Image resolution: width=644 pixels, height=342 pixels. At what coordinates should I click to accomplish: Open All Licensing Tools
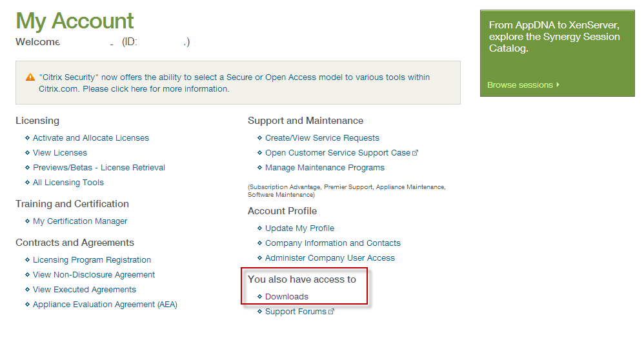pyautogui.click(x=68, y=183)
